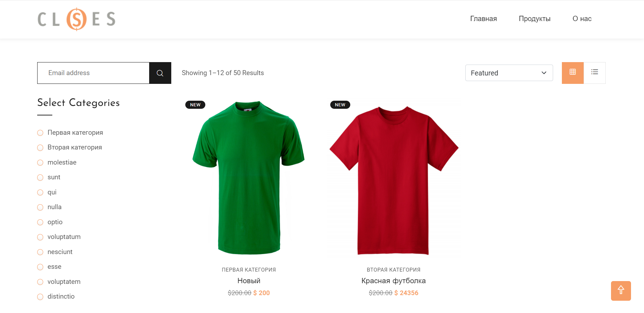
Task: Click the NEW badge on red shirt
Action: [x=340, y=105]
